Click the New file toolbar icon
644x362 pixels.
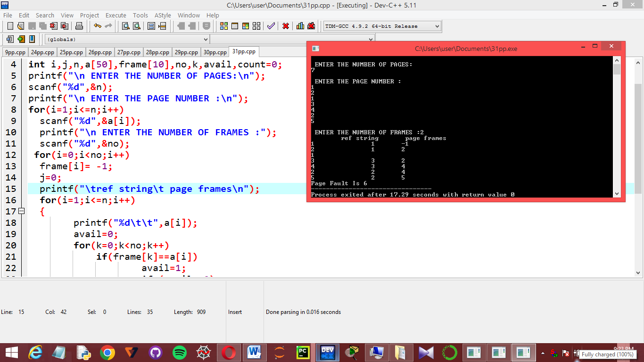[10, 26]
